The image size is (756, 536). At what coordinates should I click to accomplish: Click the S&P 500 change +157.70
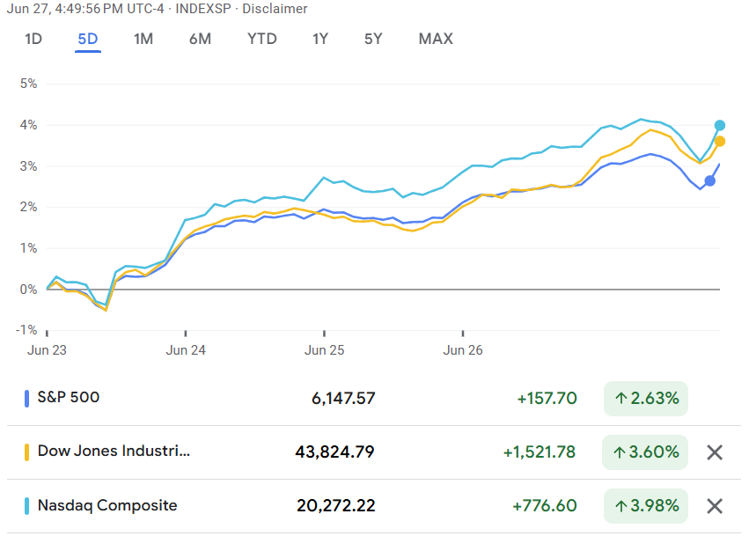547,398
